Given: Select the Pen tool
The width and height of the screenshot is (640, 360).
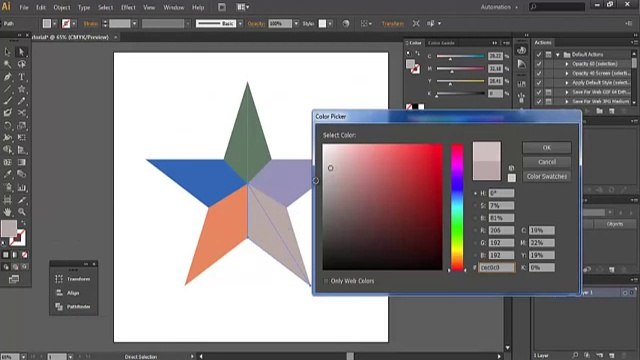Looking at the screenshot, I should [7, 77].
